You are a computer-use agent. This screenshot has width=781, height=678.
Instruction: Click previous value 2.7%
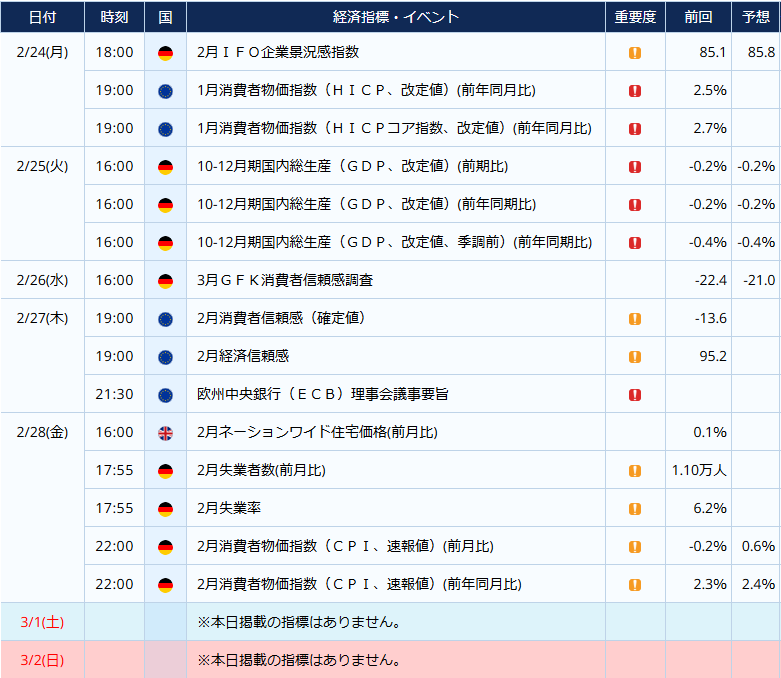(710, 128)
